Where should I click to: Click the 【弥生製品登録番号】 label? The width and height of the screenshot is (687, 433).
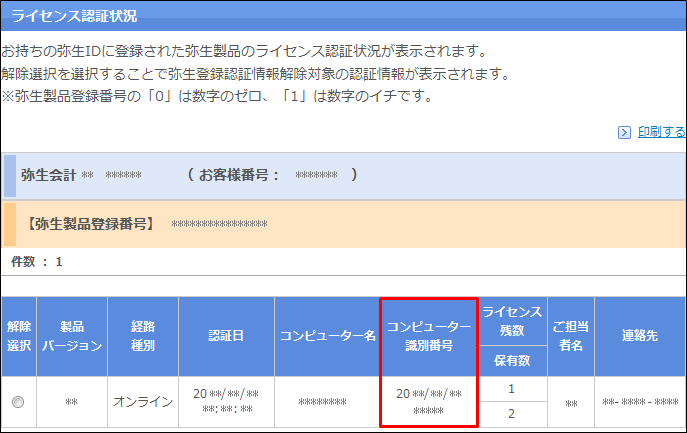point(91,224)
